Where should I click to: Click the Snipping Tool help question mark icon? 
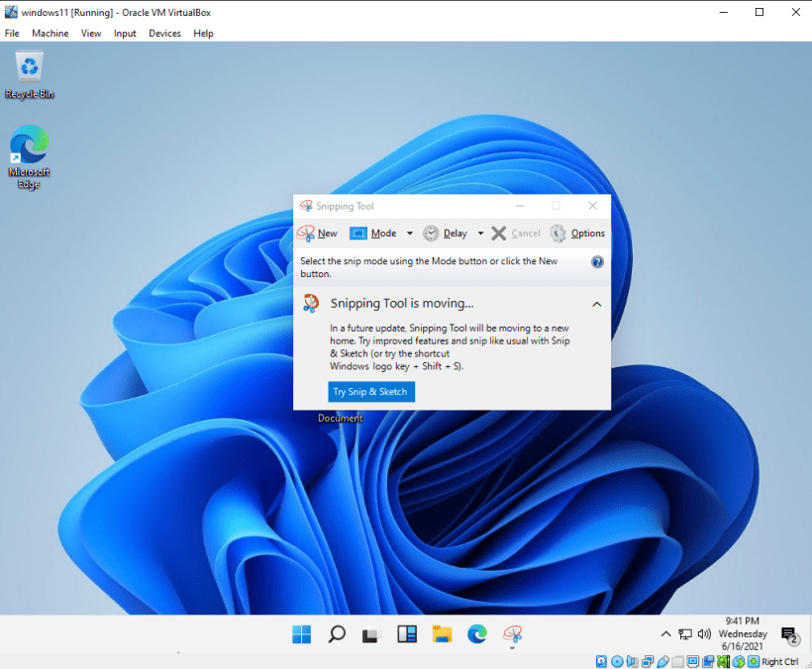[x=596, y=261]
